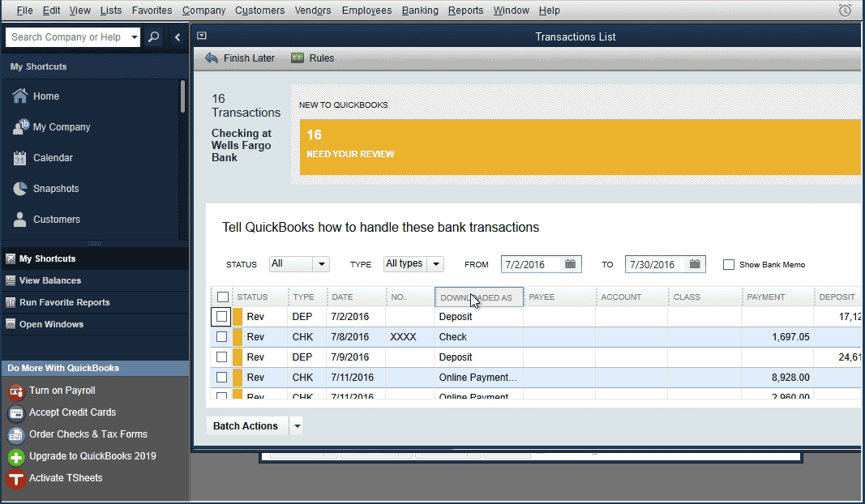Expand the Batch Actions dropdown arrow
This screenshot has height=504, width=865.
pyautogui.click(x=297, y=425)
